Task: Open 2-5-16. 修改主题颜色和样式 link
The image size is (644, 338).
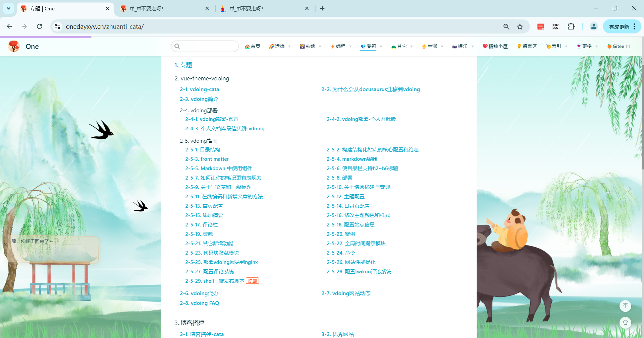Action: [358, 215]
